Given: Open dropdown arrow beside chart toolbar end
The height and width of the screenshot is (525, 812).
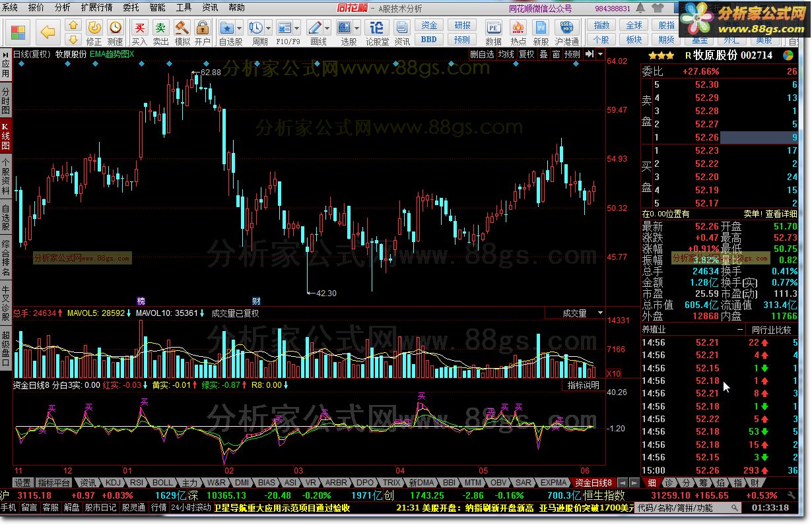Looking at the screenshot, I should click(600, 54).
